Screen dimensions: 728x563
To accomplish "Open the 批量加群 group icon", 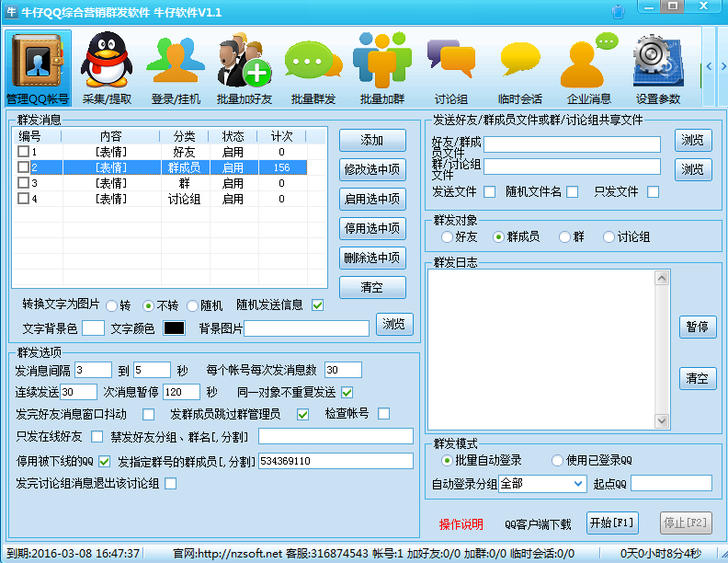I will tap(382, 68).
